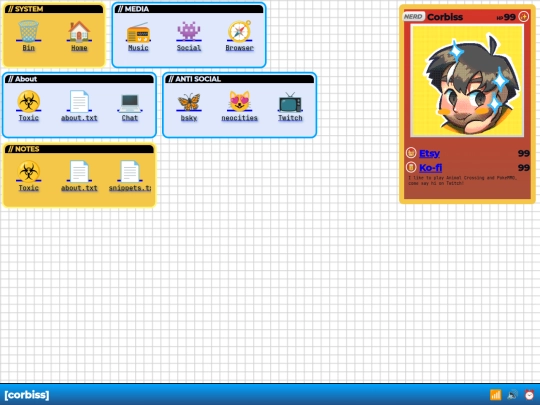Viewport: 540px width, 405px height.
Task: Open about.txt document in NOTES panel
Action: pos(79,171)
